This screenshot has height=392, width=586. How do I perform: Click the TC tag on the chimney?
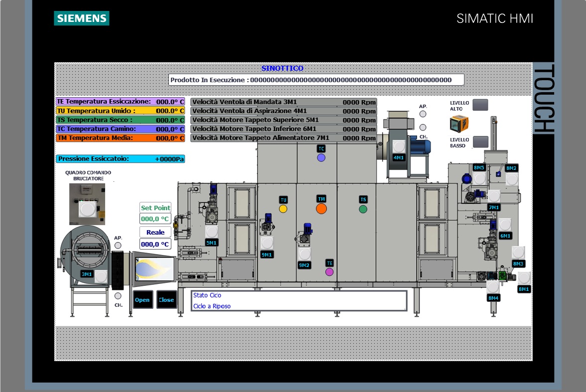321,148
